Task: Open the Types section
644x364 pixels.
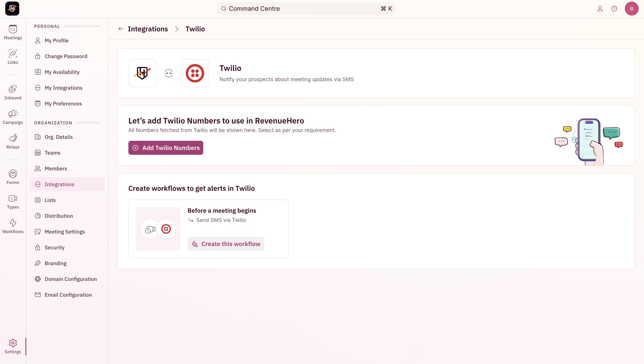Action: (x=13, y=202)
